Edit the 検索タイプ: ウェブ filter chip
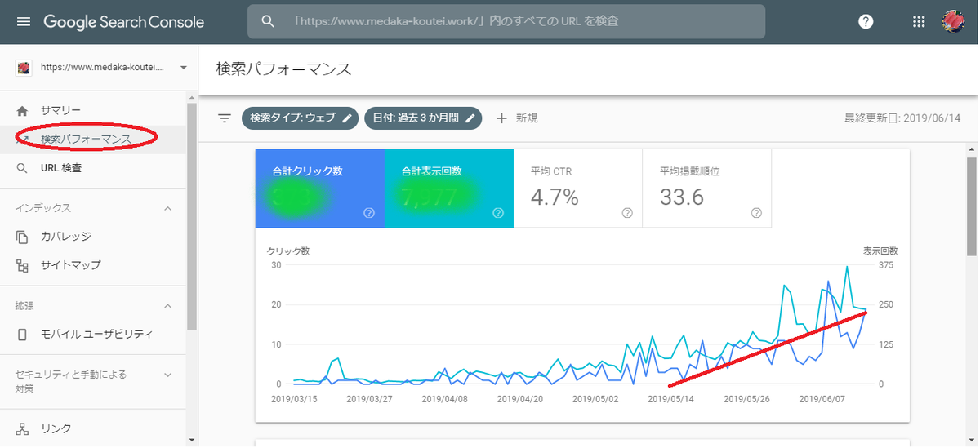Viewport: 980px width, 448px height. [x=301, y=118]
